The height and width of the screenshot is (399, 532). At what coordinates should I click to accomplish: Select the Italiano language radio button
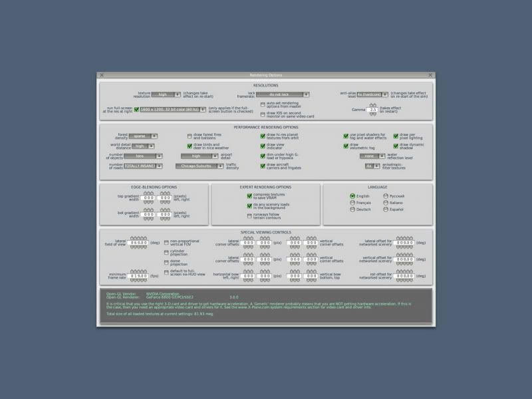tap(386, 203)
